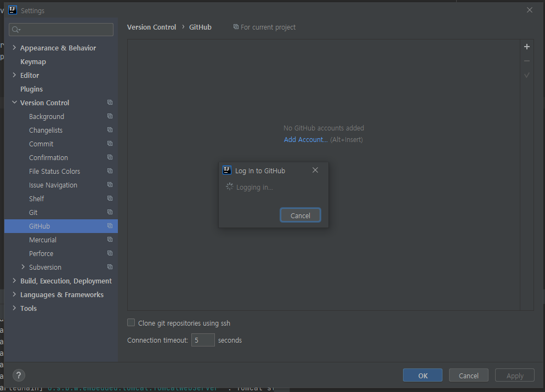Screen dimensions: 545x392
Task: Click Version Control in breadcrumb
Action: tap(151, 27)
